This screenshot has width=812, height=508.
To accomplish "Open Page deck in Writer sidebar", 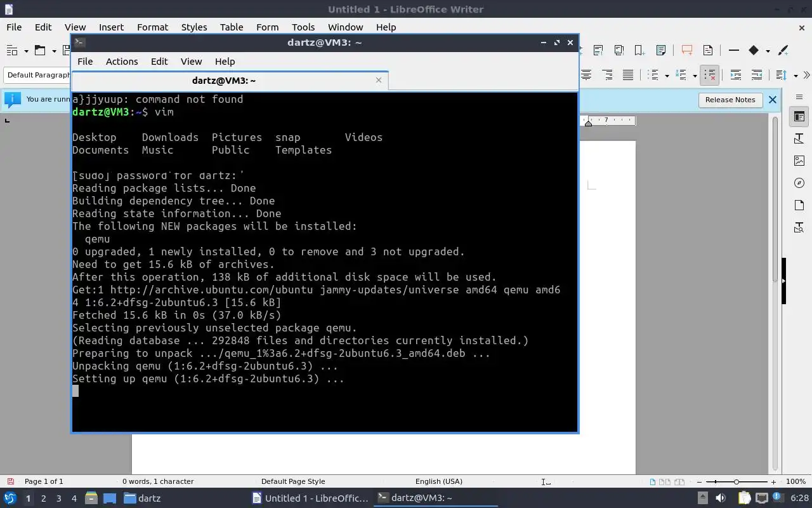I will click(x=799, y=205).
